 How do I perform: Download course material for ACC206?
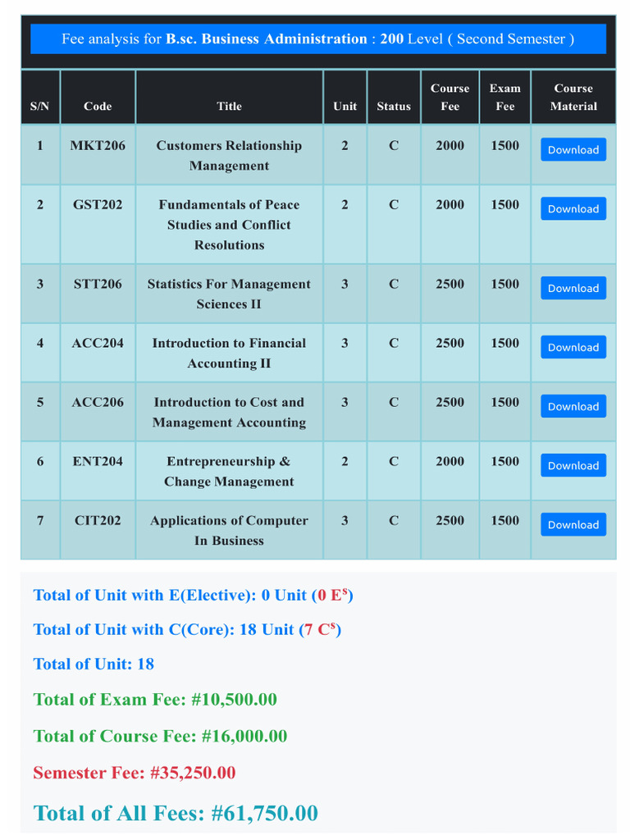[573, 406]
